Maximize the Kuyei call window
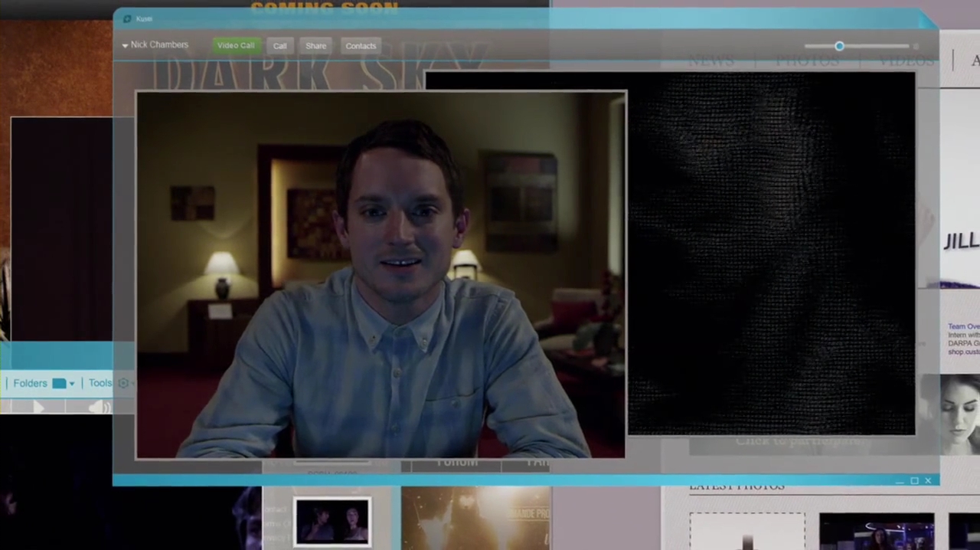This screenshot has height=550, width=980. (x=914, y=481)
